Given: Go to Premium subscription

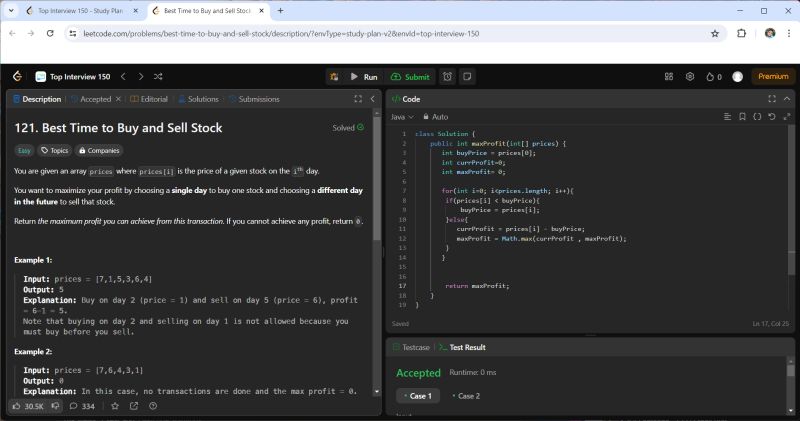Looking at the screenshot, I should pyautogui.click(x=773, y=77).
